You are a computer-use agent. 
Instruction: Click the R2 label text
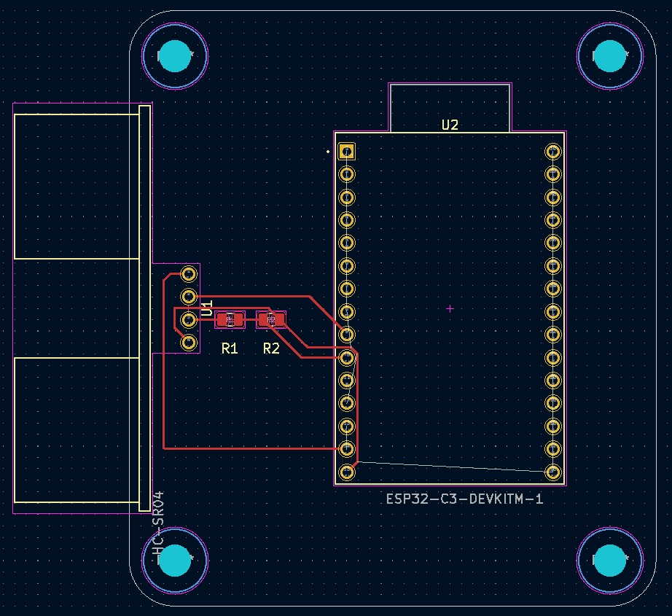click(271, 348)
